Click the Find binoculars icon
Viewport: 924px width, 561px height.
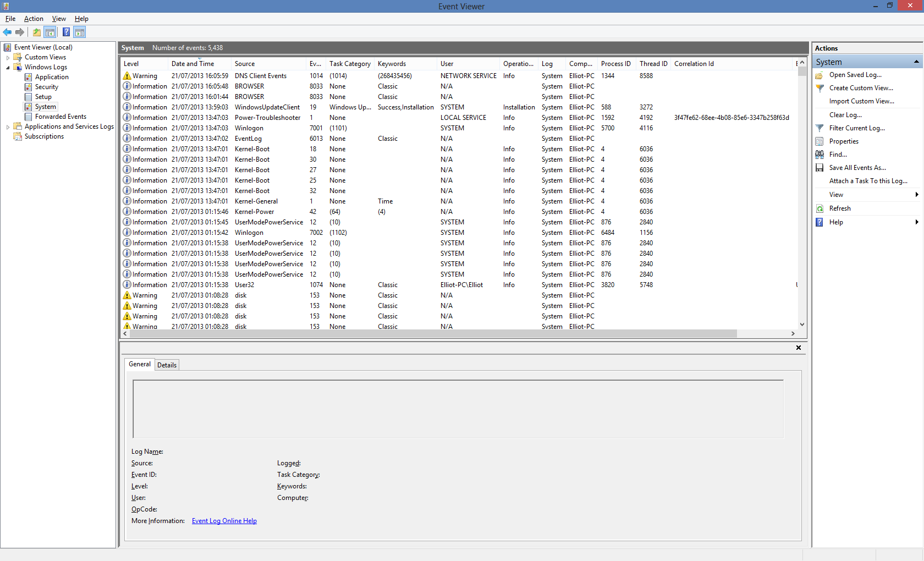(820, 155)
